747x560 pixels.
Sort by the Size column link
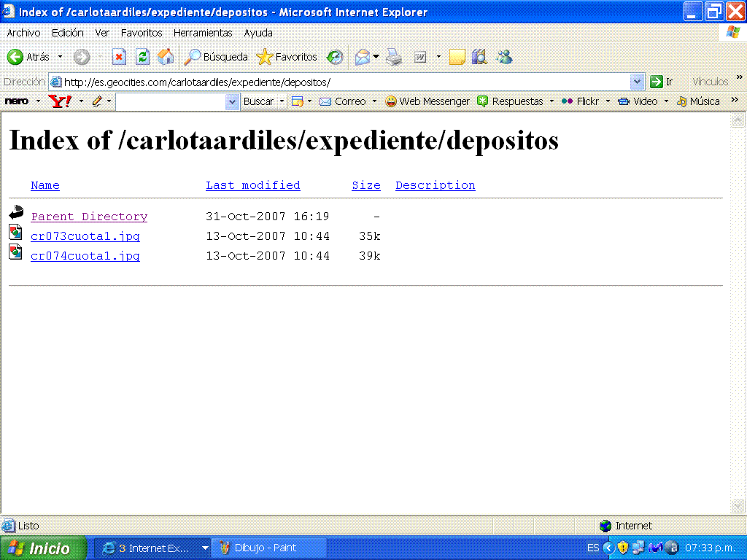point(366,185)
